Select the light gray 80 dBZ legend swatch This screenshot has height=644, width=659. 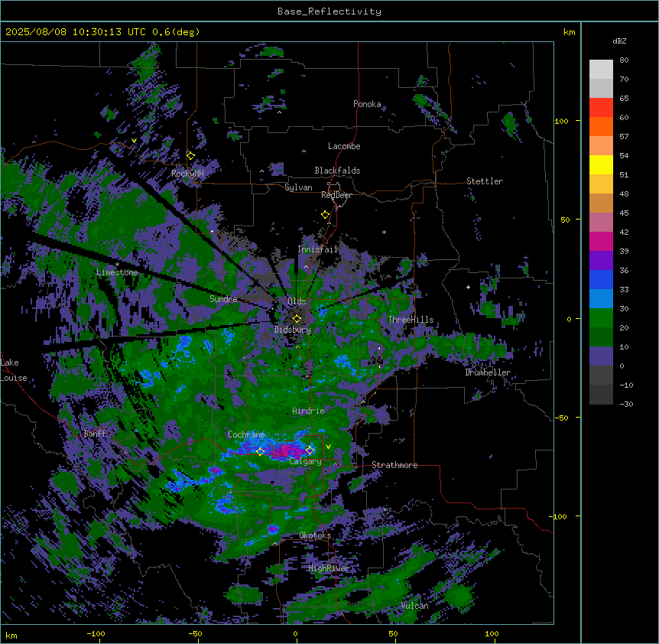pyautogui.click(x=601, y=70)
